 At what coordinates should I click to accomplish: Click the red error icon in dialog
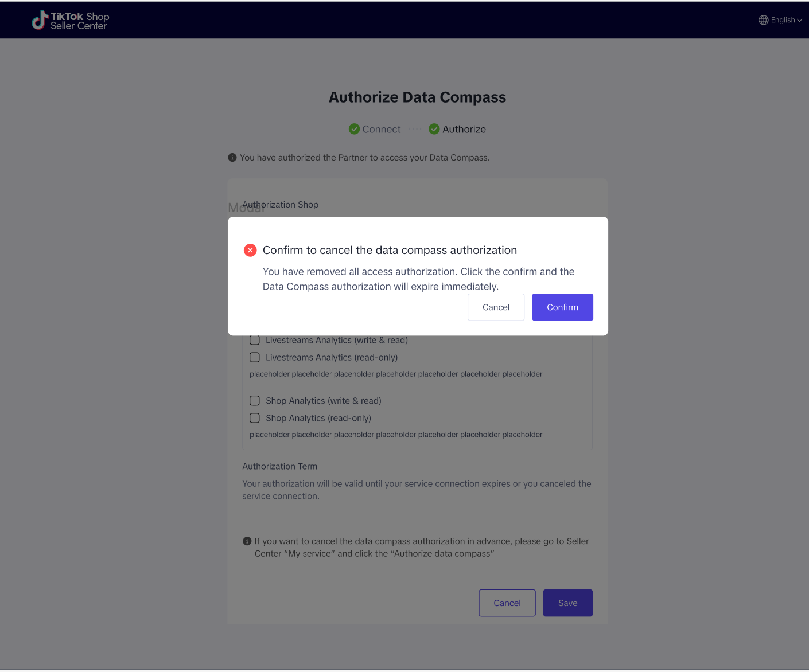(x=250, y=250)
